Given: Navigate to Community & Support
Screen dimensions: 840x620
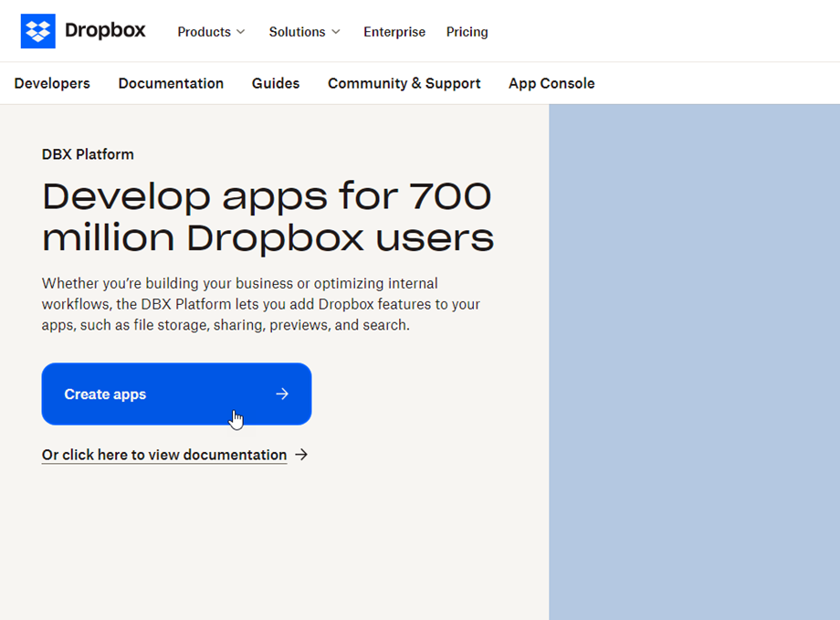Looking at the screenshot, I should pyautogui.click(x=404, y=83).
